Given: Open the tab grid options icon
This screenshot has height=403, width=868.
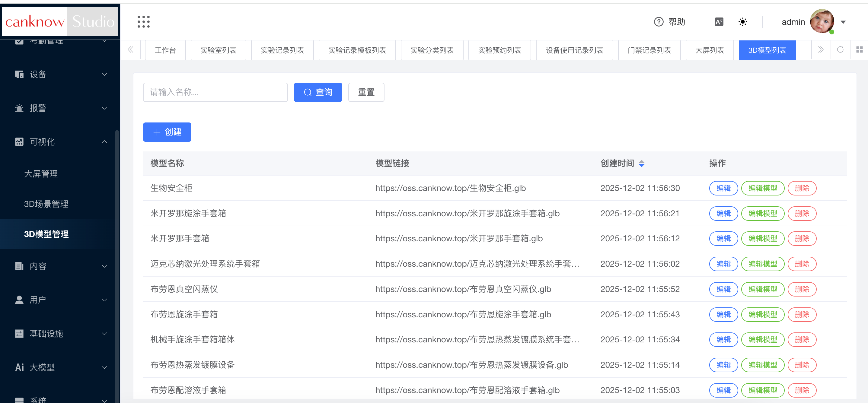Looking at the screenshot, I should [x=859, y=50].
